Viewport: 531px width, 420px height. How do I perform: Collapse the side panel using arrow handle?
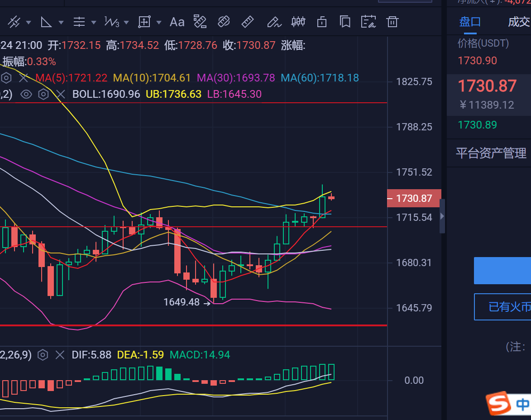[x=442, y=216]
